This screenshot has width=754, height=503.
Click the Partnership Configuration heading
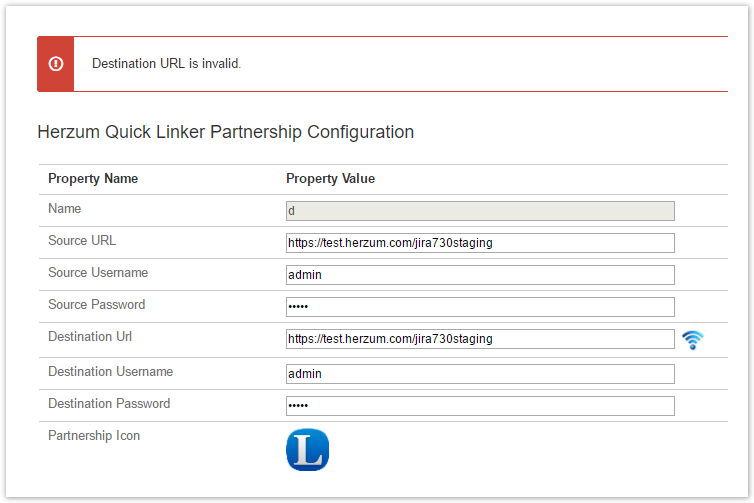[225, 132]
